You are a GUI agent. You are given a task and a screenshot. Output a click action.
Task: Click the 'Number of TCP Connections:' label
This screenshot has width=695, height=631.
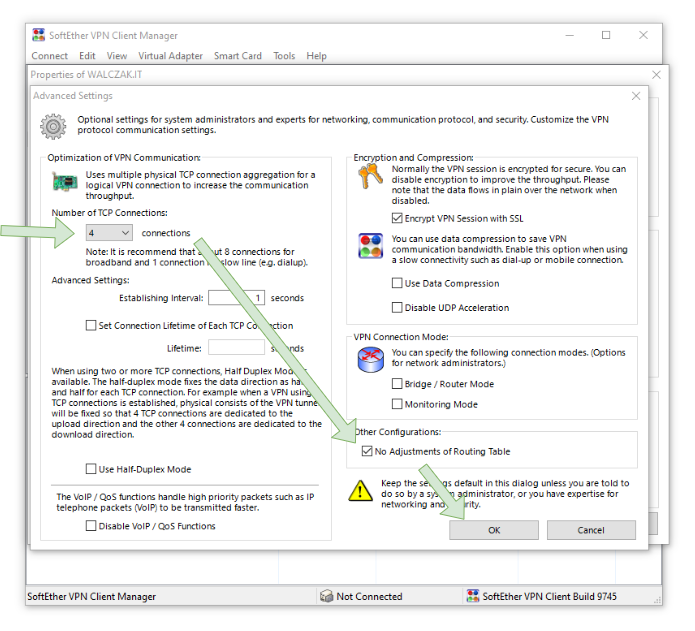[109, 213]
